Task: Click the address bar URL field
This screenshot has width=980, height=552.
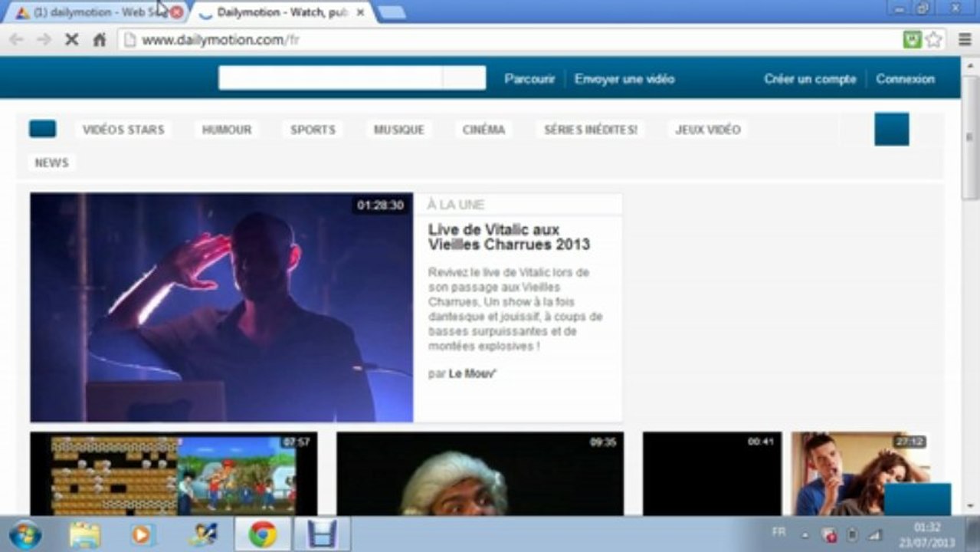Action: click(x=510, y=40)
